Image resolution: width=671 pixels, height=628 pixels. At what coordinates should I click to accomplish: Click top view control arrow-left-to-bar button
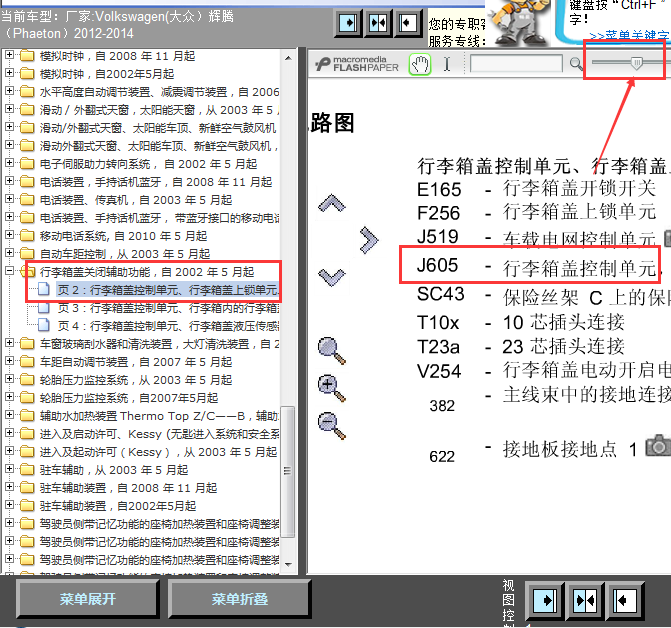408,23
